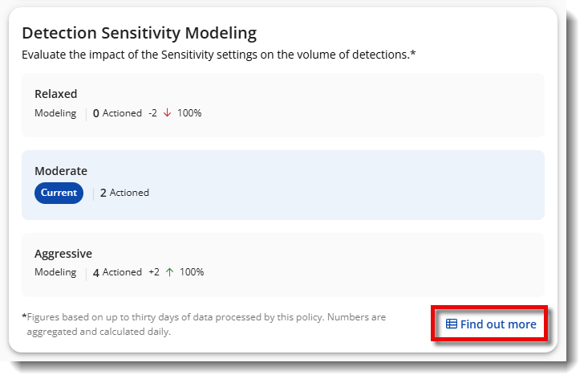
Task: Click the Modeling label under Aggressive
Action: [55, 272]
